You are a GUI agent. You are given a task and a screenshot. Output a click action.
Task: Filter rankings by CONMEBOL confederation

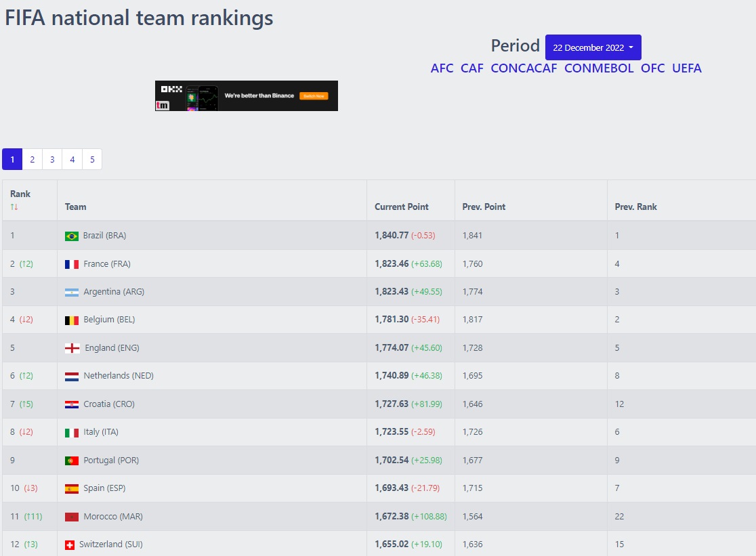click(599, 68)
